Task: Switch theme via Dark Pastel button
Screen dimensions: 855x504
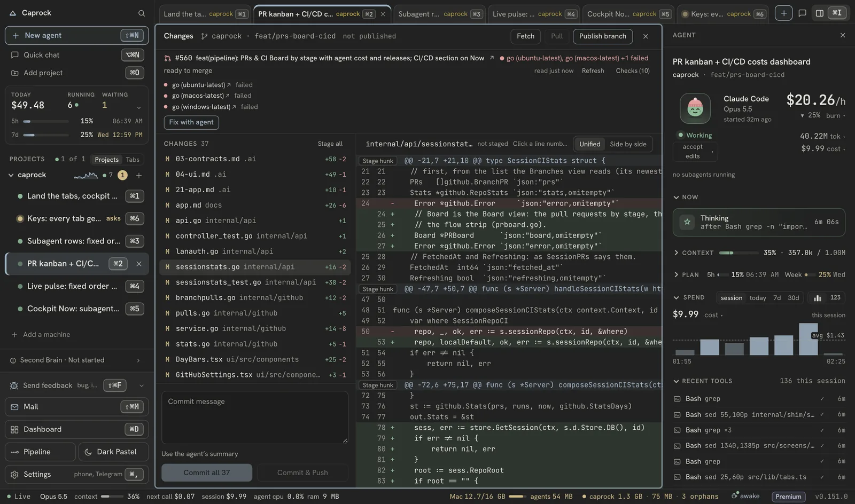Action: point(114,452)
